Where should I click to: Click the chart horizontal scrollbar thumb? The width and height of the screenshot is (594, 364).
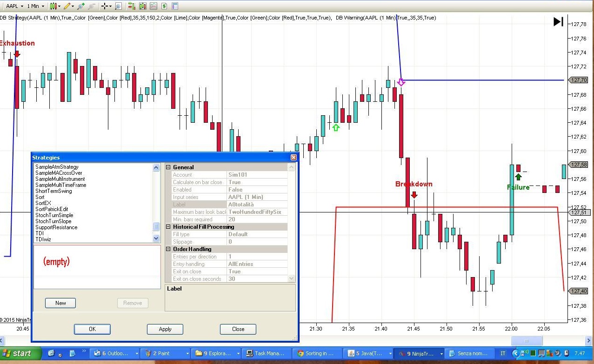(526, 341)
